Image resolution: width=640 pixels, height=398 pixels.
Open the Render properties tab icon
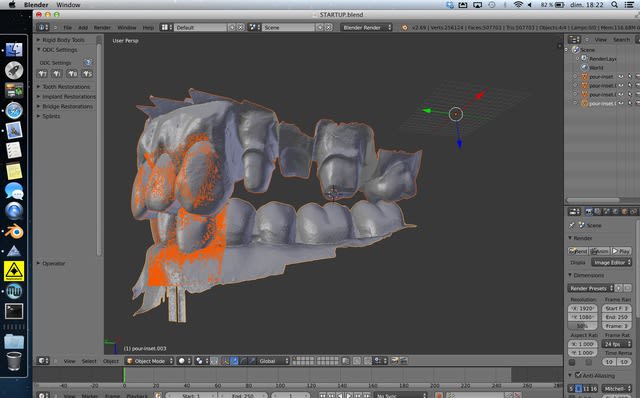[589, 211]
